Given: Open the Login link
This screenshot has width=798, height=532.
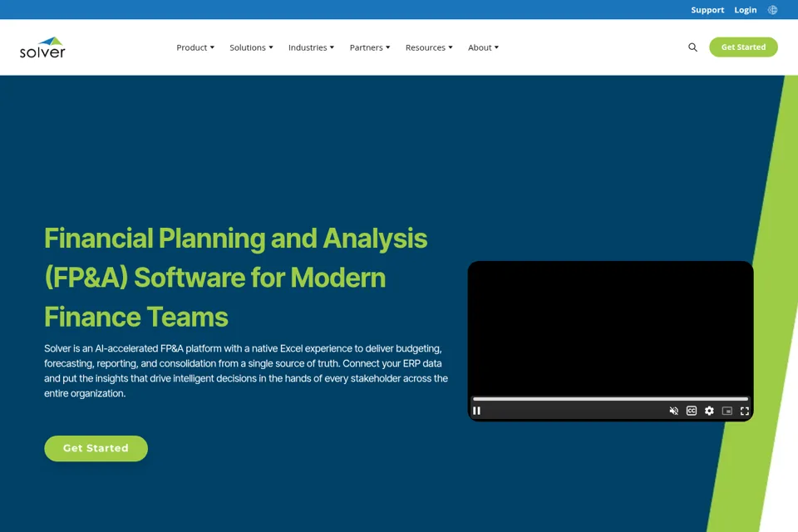Looking at the screenshot, I should pyautogui.click(x=745, y=10).
